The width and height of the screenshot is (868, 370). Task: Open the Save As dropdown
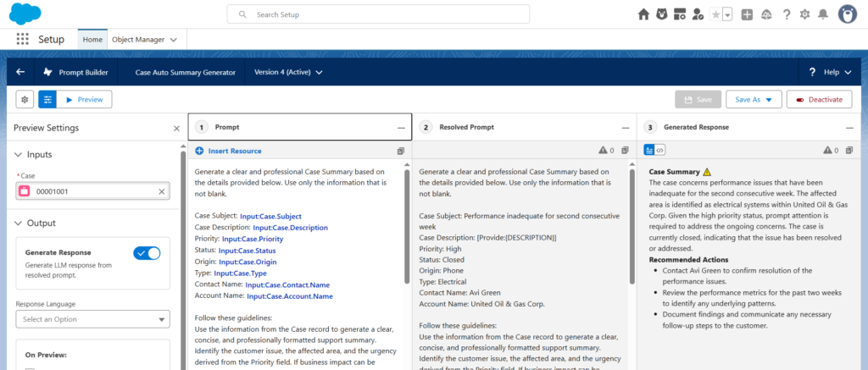point(754,100)
